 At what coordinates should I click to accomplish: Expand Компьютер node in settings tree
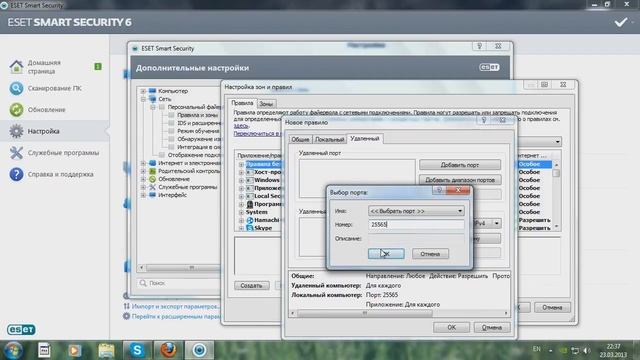143,91
